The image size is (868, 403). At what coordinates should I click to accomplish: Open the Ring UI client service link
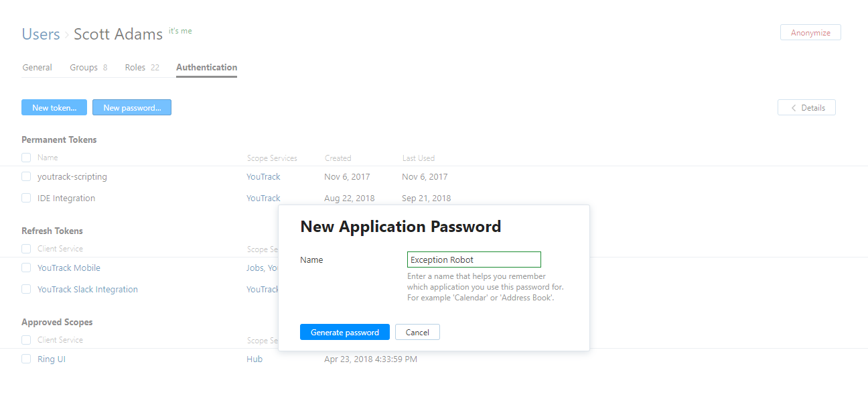pos(52,359)
